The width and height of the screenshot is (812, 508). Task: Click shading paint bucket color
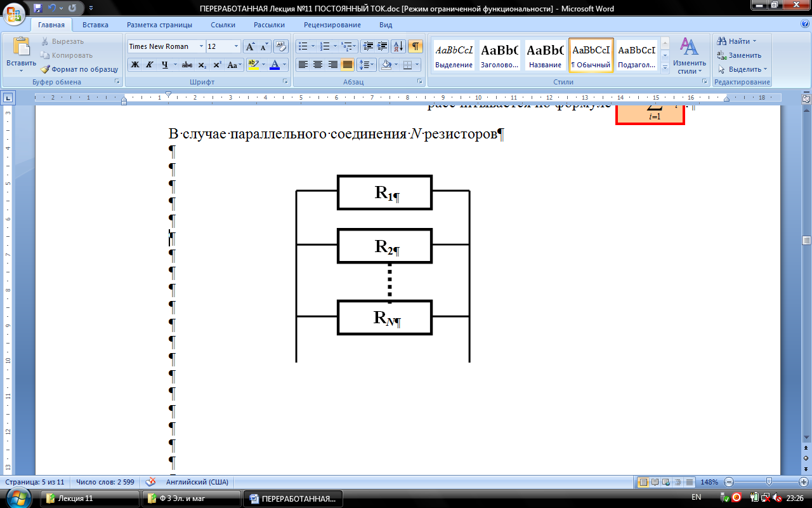386,65
